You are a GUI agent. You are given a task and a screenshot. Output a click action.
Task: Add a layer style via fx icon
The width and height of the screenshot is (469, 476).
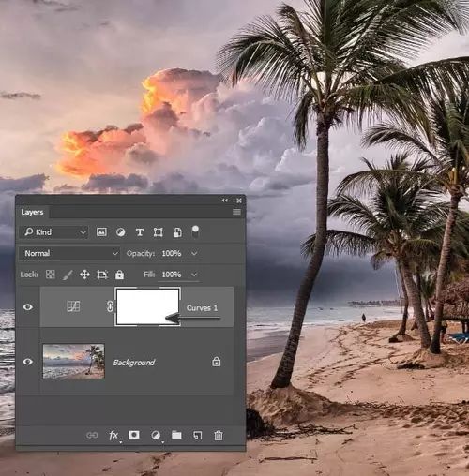(x=113, y=435)
